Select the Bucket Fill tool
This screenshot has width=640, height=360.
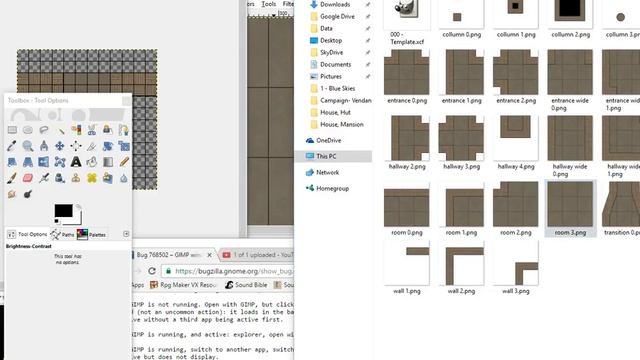click(92, 162)
